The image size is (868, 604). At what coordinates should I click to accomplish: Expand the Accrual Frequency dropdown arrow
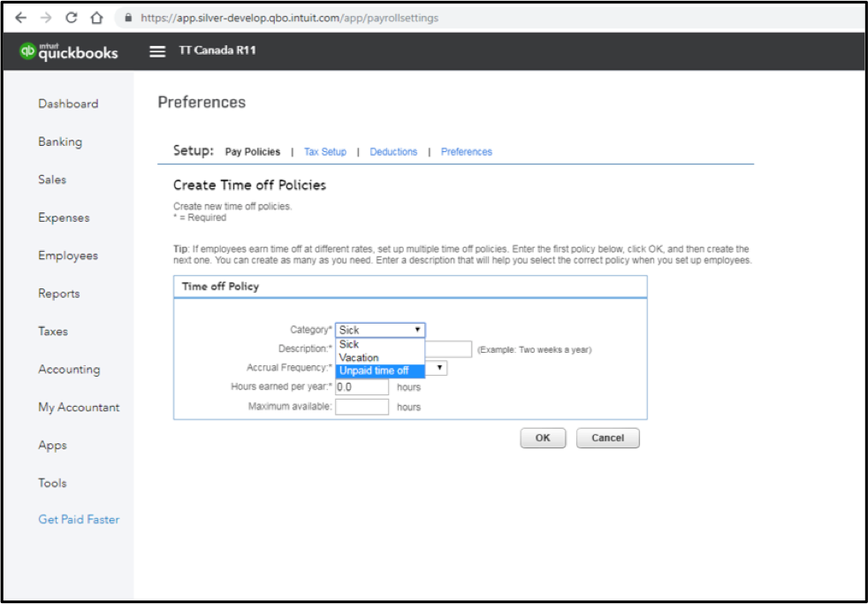pyautogui.click(x=439, y=368)
